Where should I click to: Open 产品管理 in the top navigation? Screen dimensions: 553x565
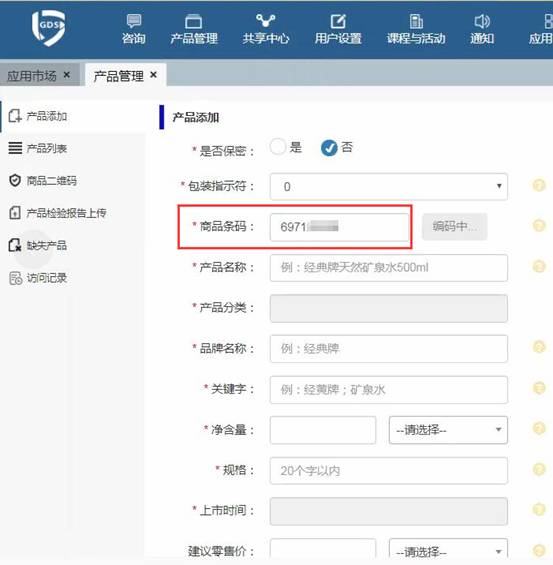coord(194,29)
